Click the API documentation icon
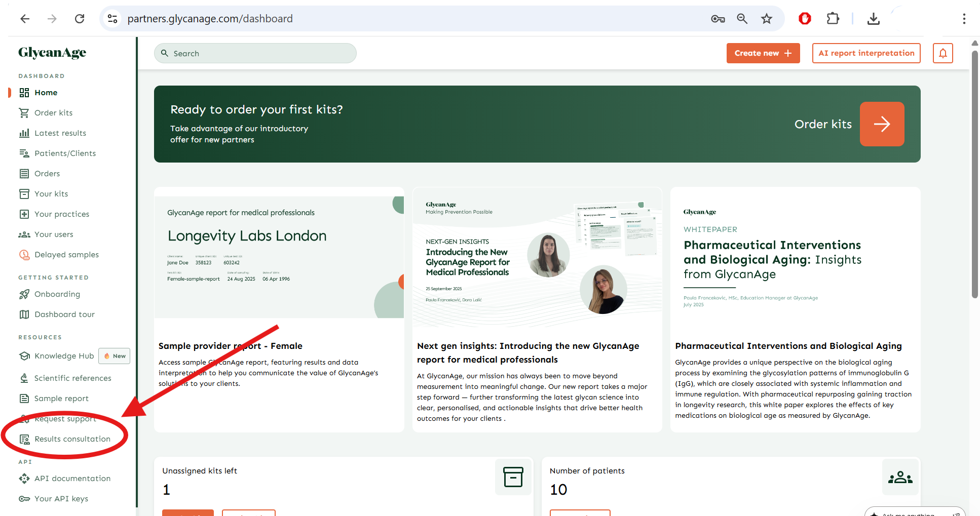 coord(24,479)
